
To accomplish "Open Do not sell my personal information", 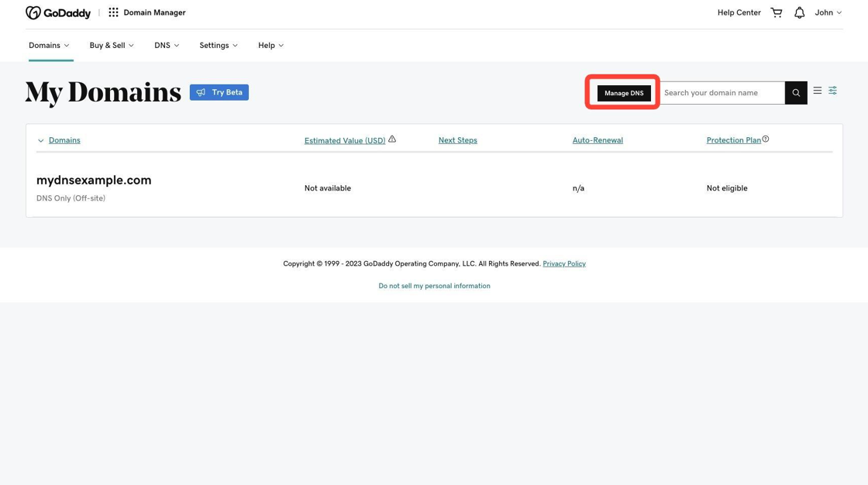I will 434,286.
